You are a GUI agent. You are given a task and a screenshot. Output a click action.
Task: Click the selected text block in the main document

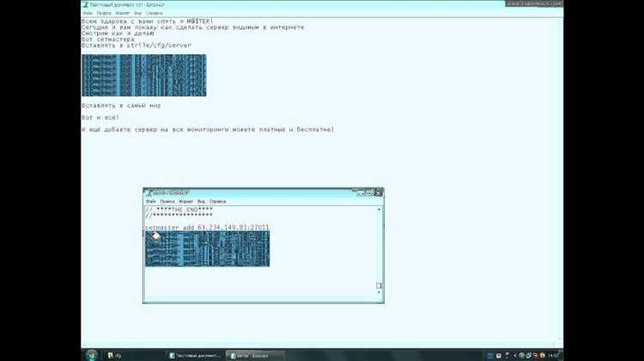pyautogui.click(x=143, y=75)
